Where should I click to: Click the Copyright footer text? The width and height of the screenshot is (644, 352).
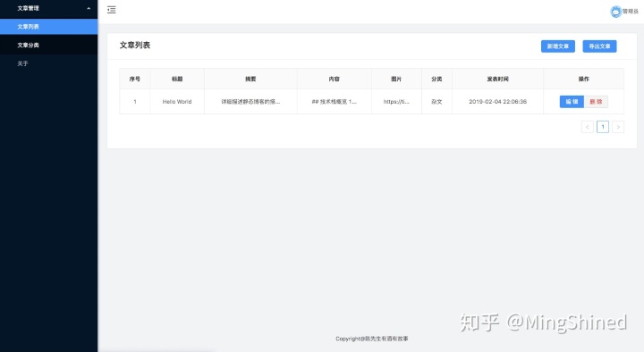pyautogui.click(x=372, y=339)
